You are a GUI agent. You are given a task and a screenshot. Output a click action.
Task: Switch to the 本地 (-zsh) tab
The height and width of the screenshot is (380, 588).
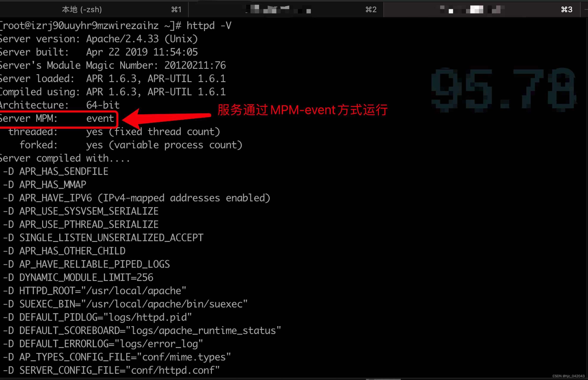82,10
